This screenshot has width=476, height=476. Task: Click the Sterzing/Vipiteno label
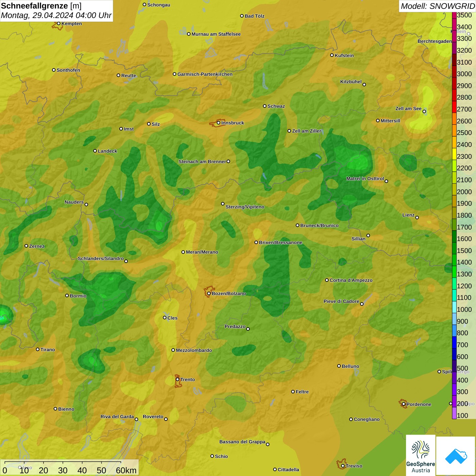245,207
